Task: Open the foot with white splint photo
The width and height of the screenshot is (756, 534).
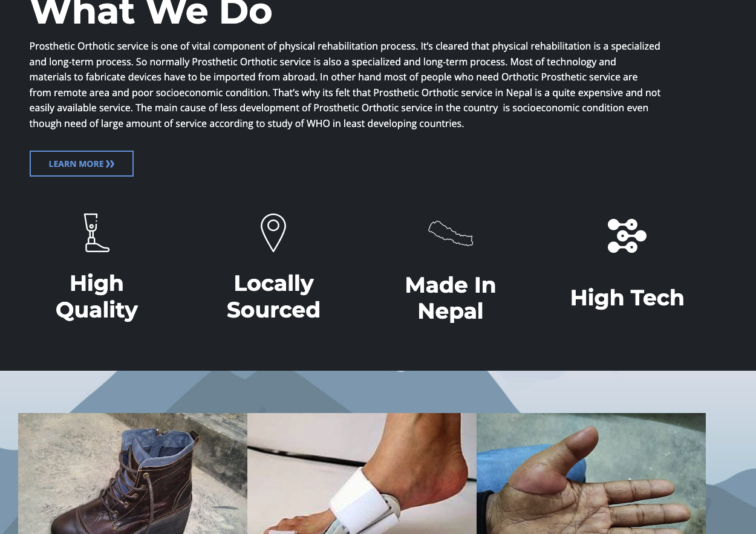Action: 362,474
